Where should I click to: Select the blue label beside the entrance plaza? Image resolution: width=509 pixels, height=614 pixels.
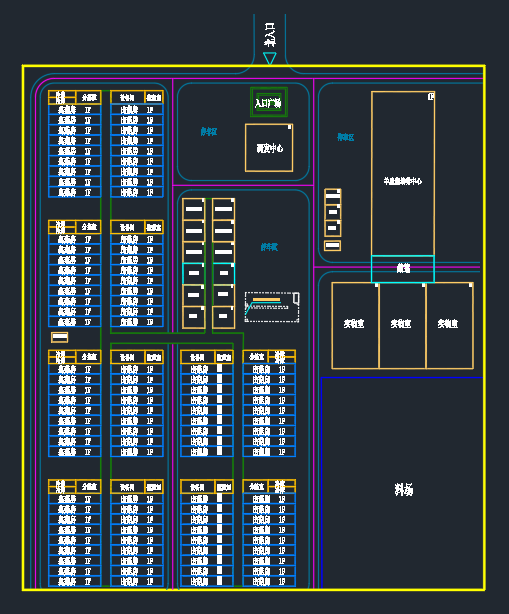(x=209, y=132)
